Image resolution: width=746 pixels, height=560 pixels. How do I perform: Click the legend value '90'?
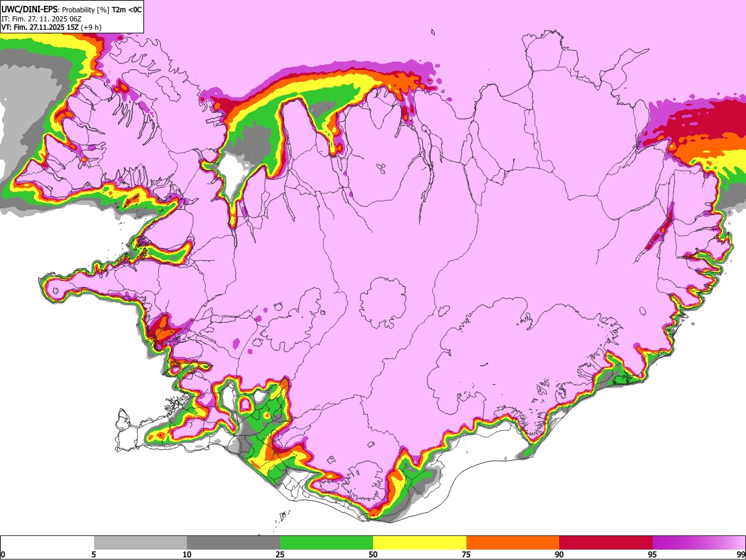[x=559, y=554]
